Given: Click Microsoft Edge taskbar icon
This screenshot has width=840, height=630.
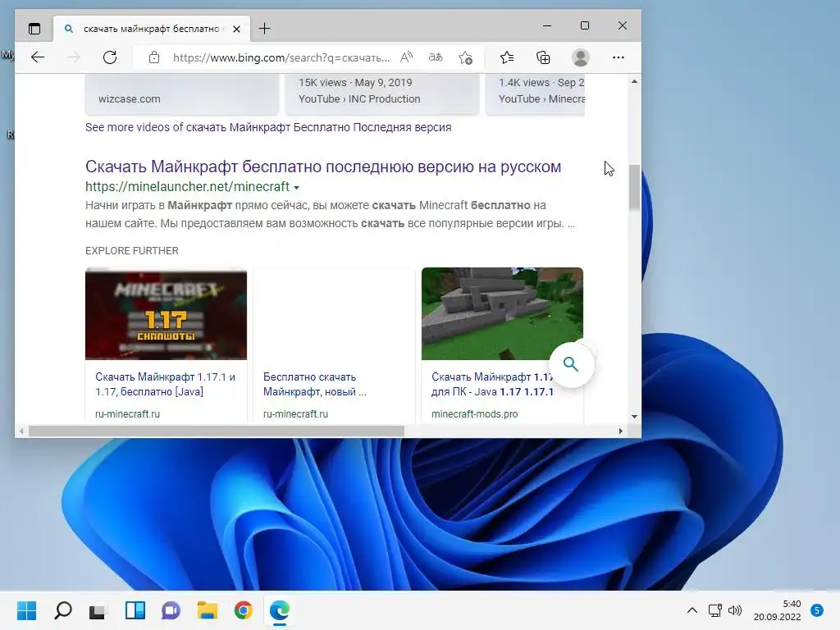Looking at the screenshot, I should 280,610.
